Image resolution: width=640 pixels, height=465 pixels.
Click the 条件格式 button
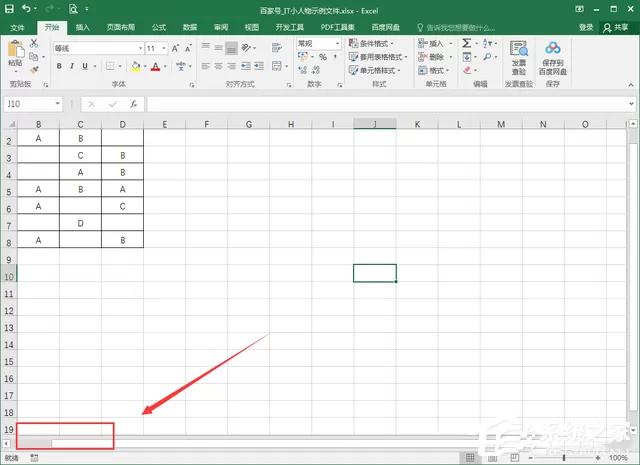point(371,43)
